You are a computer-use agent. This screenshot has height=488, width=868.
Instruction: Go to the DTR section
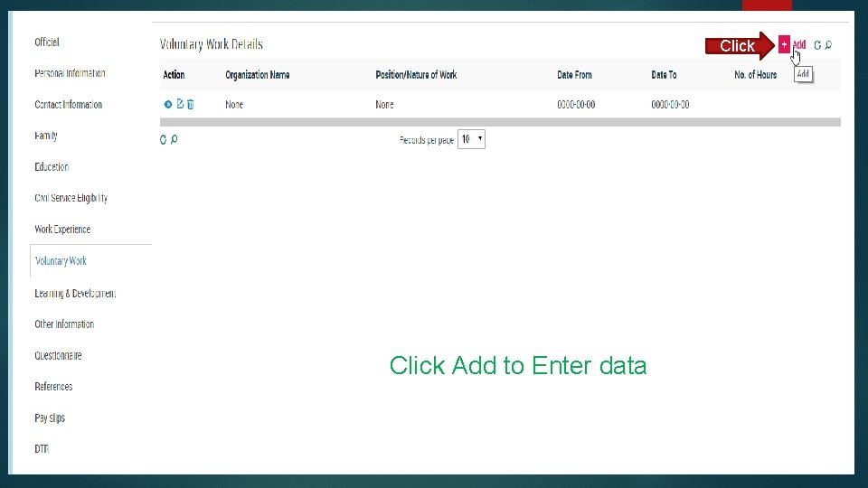(x=42, y=449)
